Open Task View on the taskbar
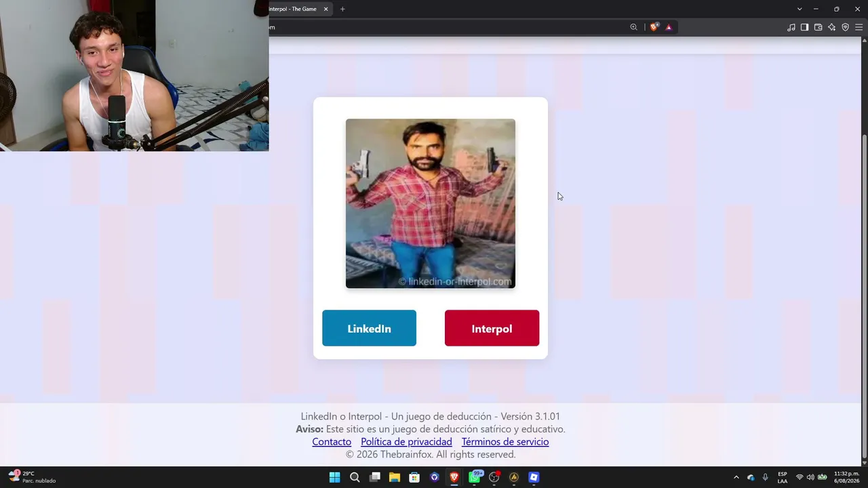Screen dimensions: 868x488 pyautogui.click(x=374, y=477)
